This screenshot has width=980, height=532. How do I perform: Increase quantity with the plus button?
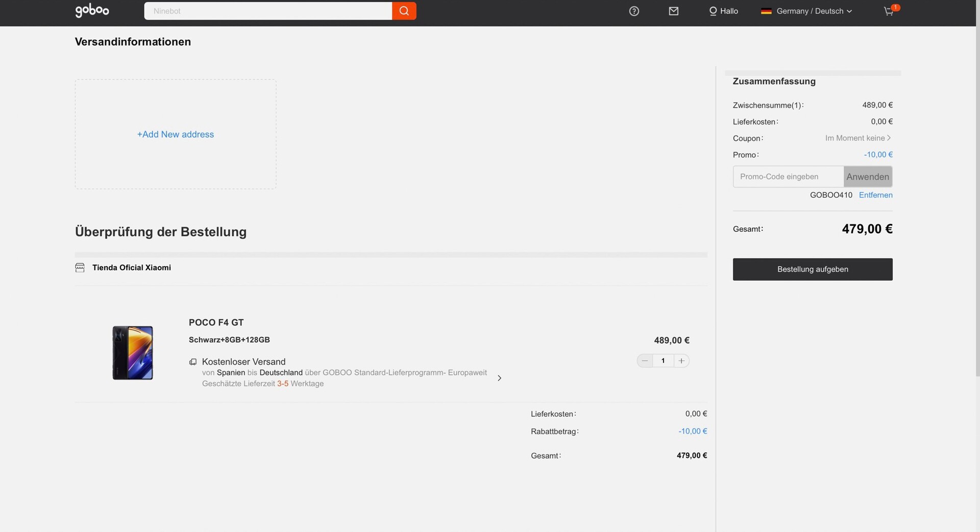[x=681, y=361]
